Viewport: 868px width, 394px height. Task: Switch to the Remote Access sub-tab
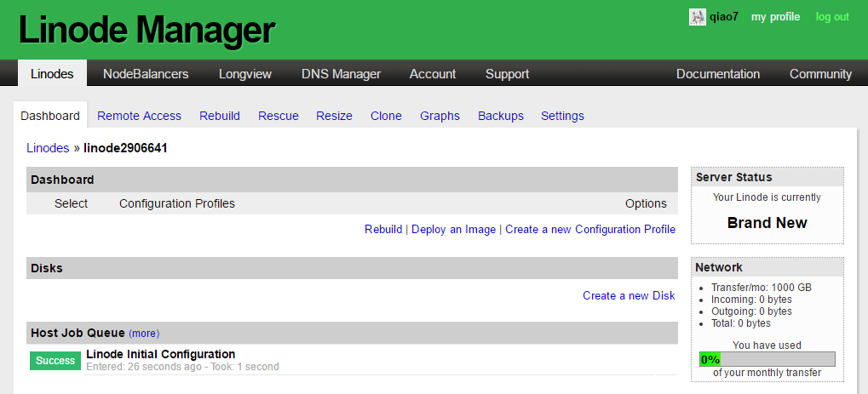tap(139, 116)
